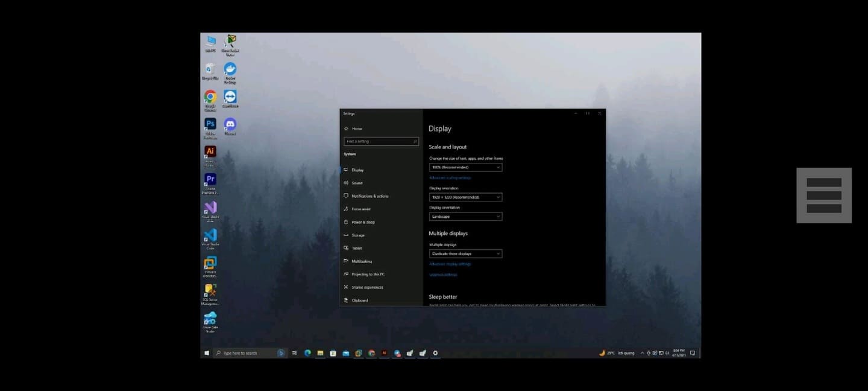868x391 pixels.
Task: Click the weather widget in the taskbar
Action: pos(617,353)
